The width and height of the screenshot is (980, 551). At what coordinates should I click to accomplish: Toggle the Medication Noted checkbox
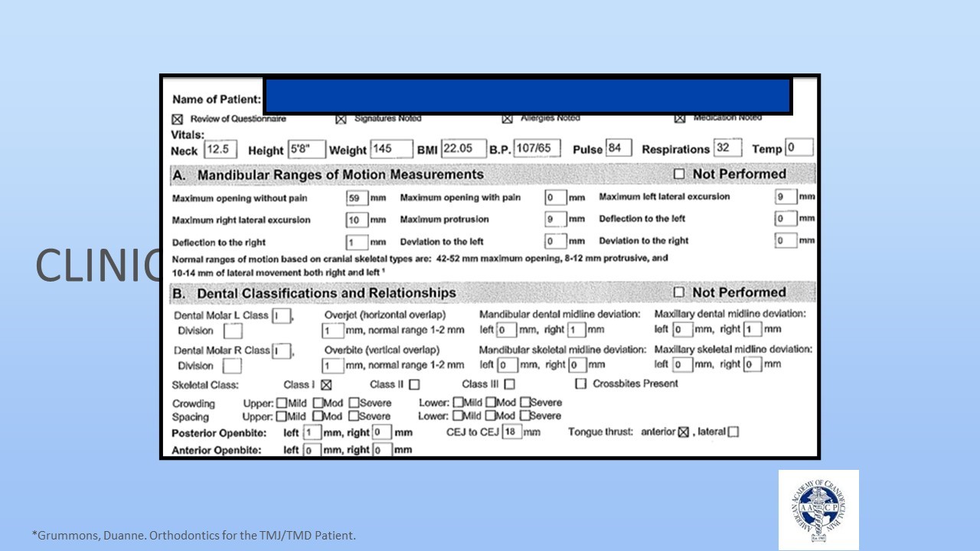(680, 119)
